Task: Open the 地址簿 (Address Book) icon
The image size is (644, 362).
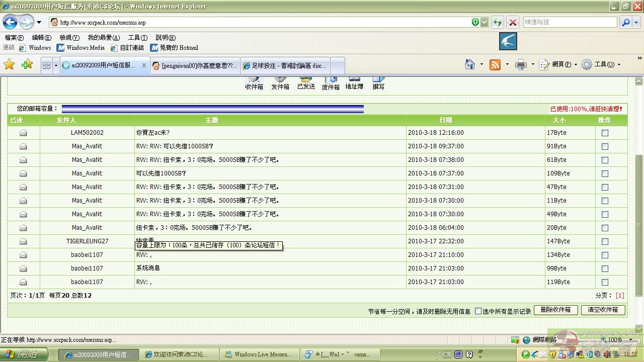Action: click(x=354, y=82)
